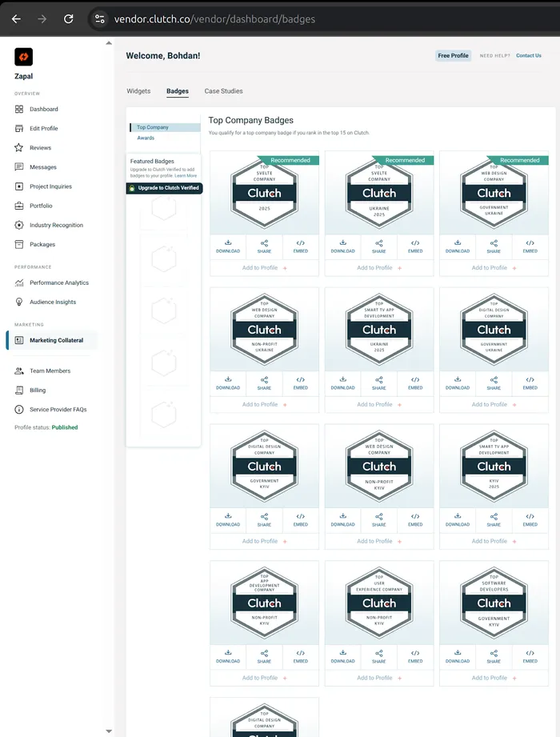Share User Experience Non-Profit Kyiv badge
Screen dimensions: 560x737
point(379,657)
